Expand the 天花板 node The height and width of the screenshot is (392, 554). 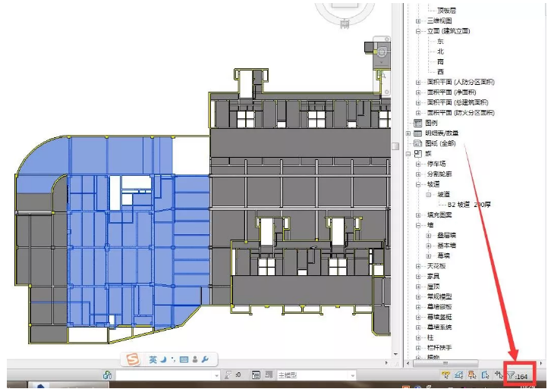[418, 266]
